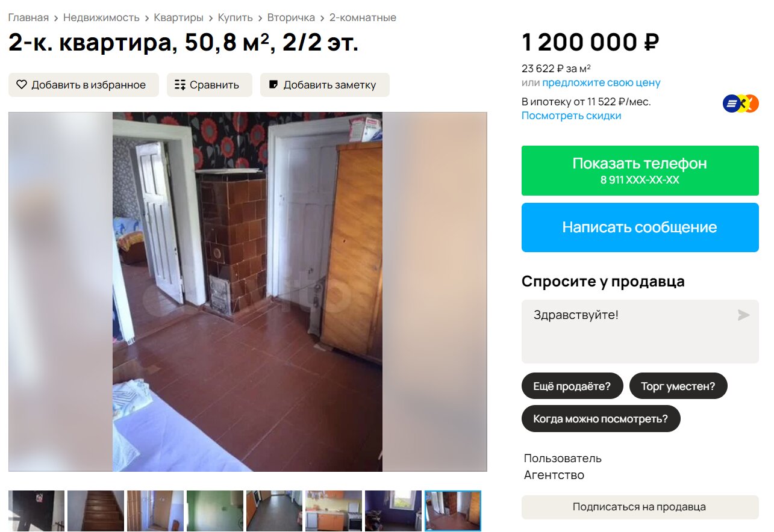Open the kitchen photo thumbnail

[334, 511]
